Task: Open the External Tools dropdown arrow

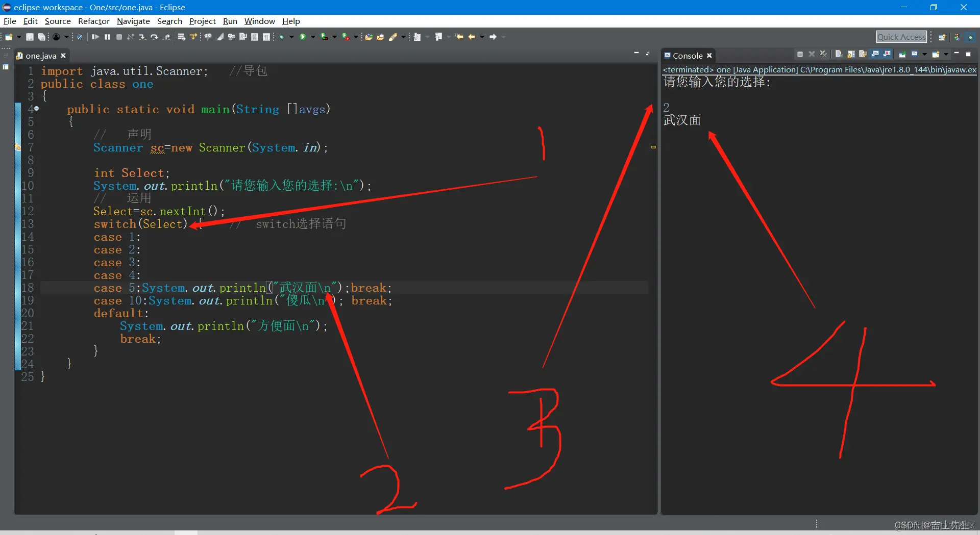Action: [x=356, y=37]
